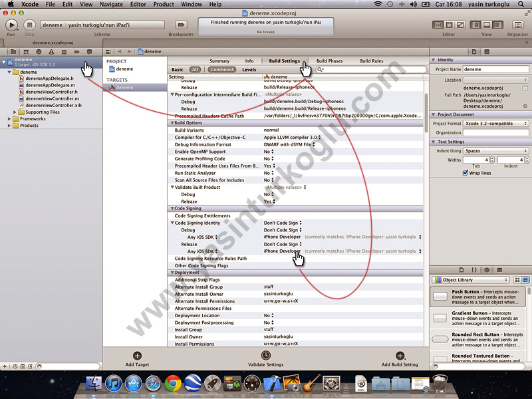Select the Combined view mode
This screenshot has height=399, width=532.
(x=221, y=70)
